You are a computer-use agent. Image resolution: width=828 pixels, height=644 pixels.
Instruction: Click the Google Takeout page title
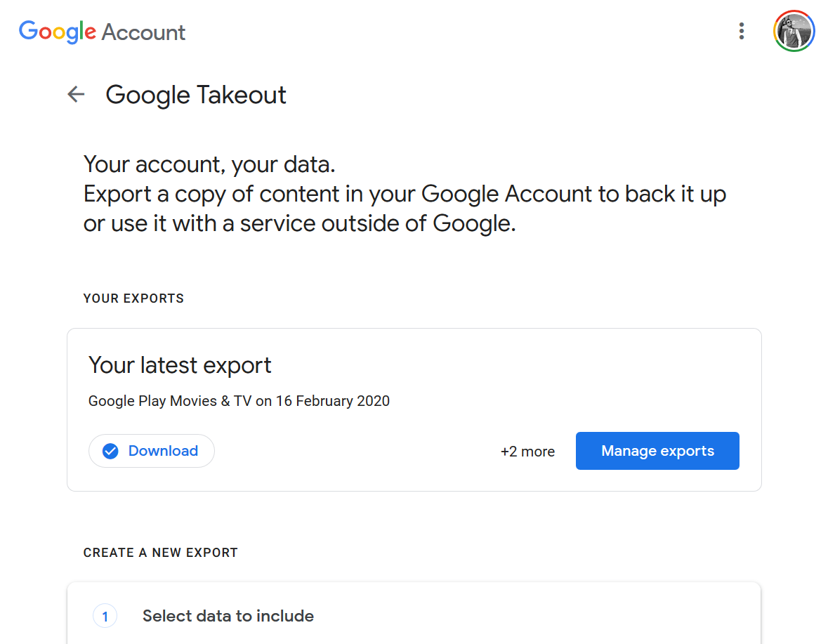(x=196, y=95)
